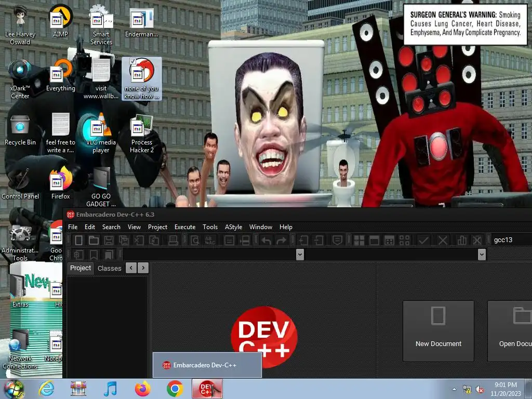The image size is (532, 399).
Task: Click the Windows Start orb
Action: point(14,389)
